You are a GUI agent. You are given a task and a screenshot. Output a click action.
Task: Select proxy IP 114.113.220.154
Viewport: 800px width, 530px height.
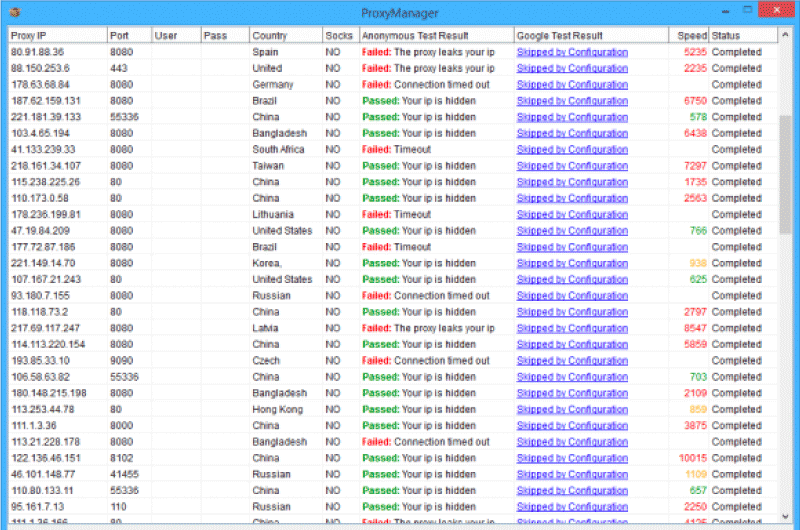pyautogui.click(x=48, y=344)
